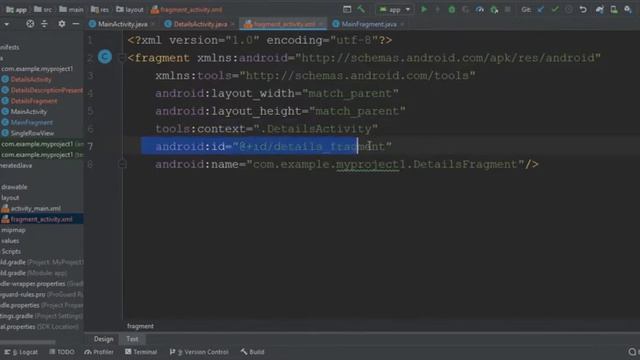Open Version Control tool window
This screenshot has width=640, height=360.
[199, 352]
